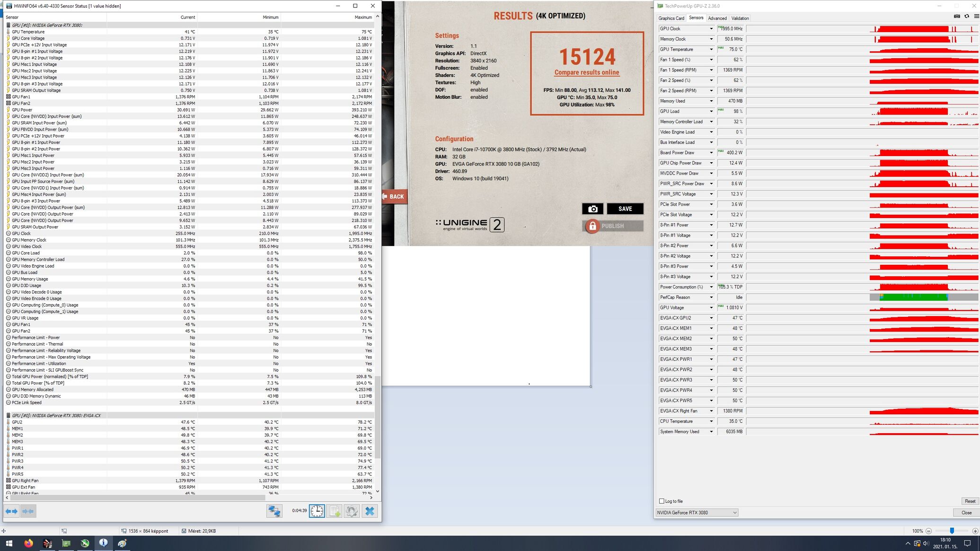Click GPU-Z refresh icon
The image size is (980, 551).
click(967, 16)
